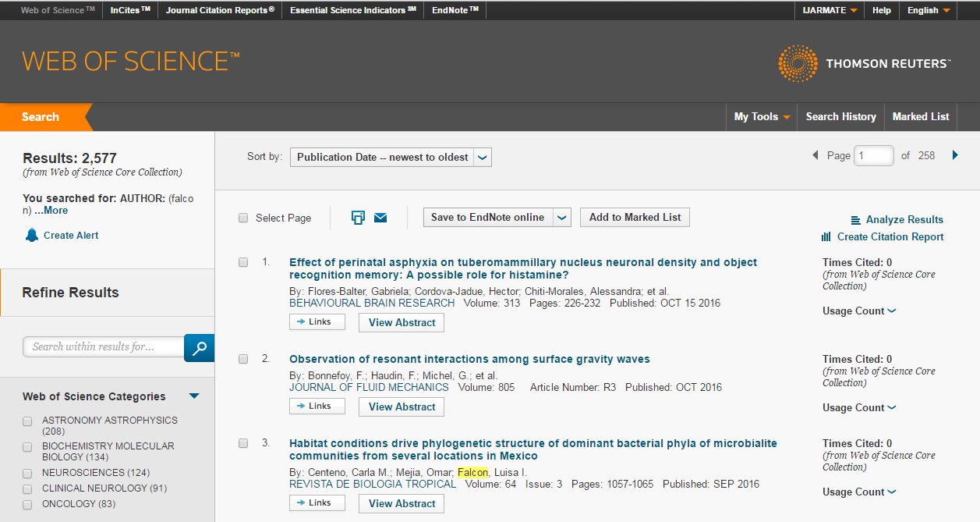The width and height of the screenshot is (980, 522).
Task: Open the Journal Citation Reports tab
Action: tap(221, 10)
